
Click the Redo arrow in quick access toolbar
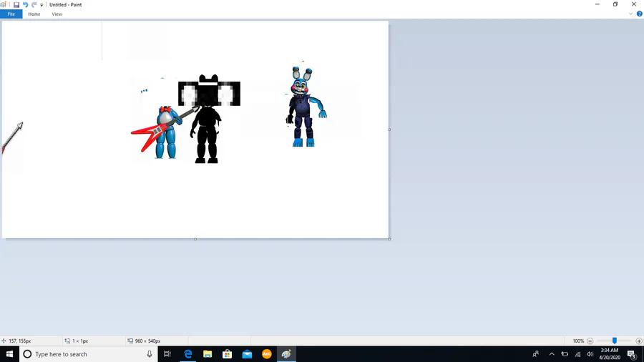tap(34, 4)
